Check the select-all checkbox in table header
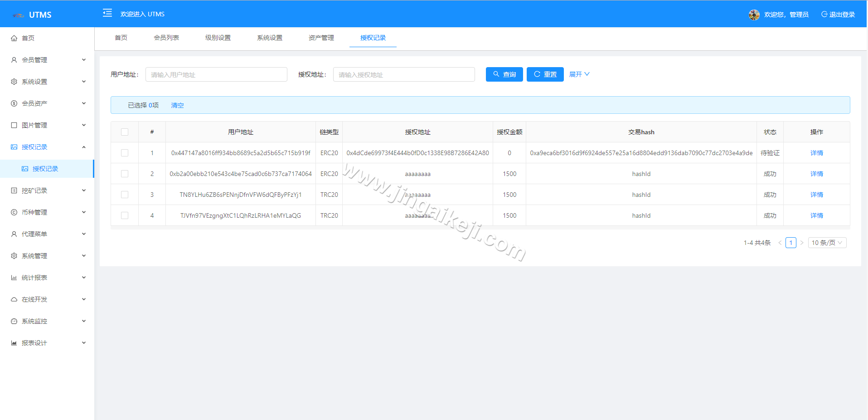Screen dimensions: 868x420 (125, 132)
